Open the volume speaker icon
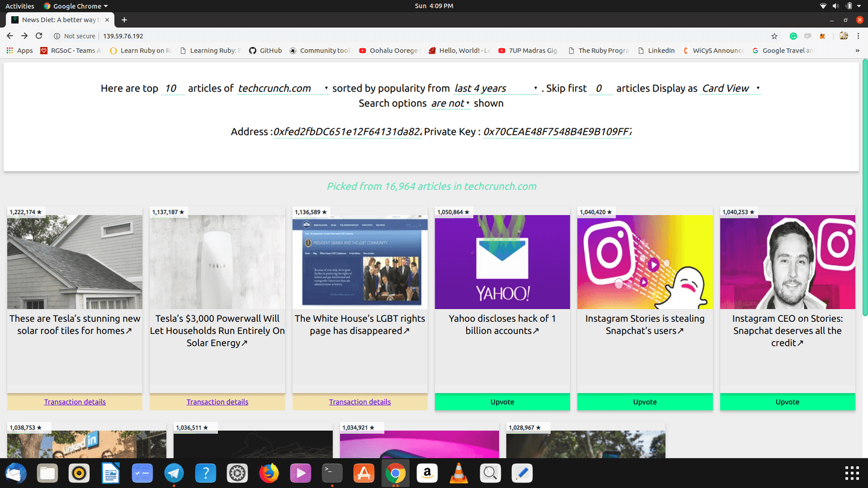The height and width of the screenshot is (488, 868). [835, 6]
